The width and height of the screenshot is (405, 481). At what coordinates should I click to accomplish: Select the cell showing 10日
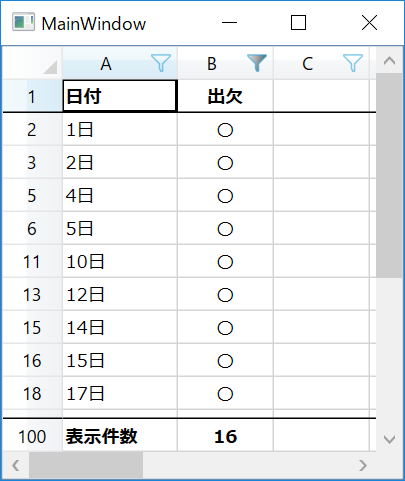point(120,261)
